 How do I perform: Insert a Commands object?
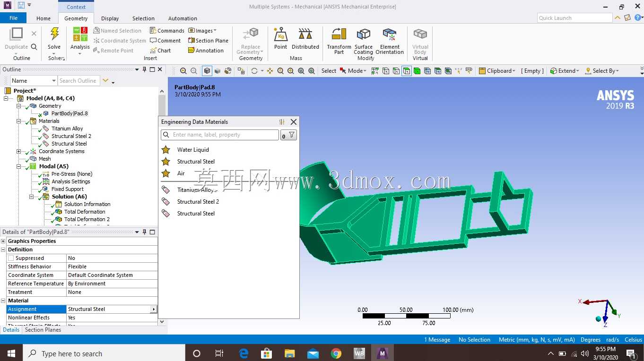pyautogui.click(x=167, y=31)
